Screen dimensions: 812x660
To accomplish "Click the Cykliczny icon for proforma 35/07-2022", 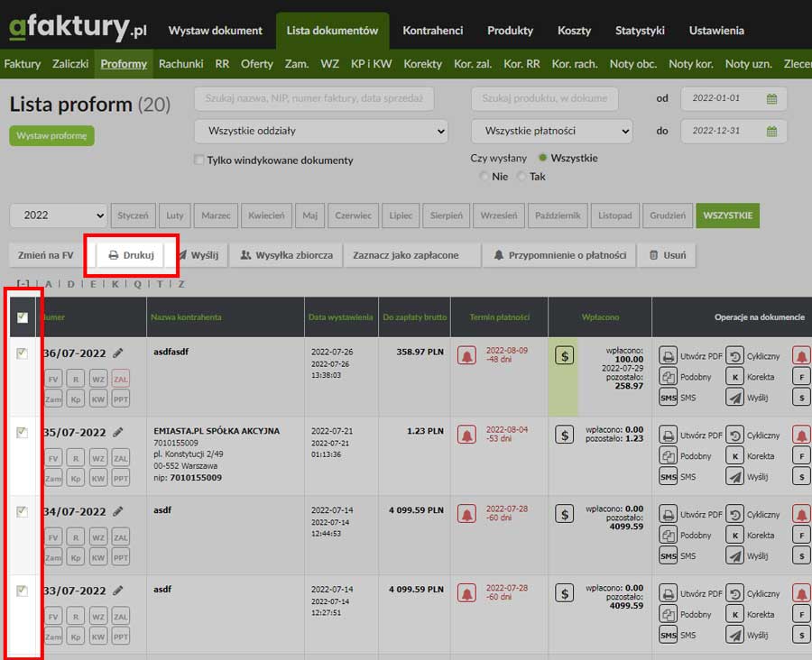I will pos(735,435).
